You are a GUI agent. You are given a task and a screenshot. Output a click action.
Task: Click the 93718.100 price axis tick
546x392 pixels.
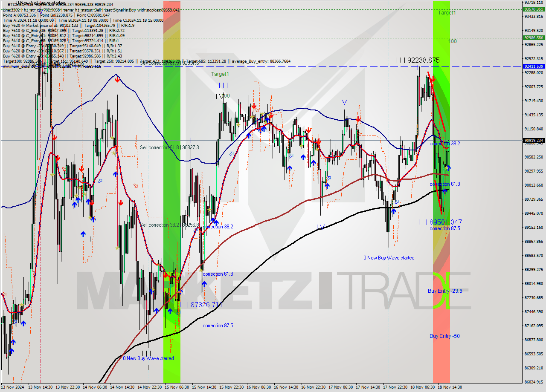(x=534, y=2)
